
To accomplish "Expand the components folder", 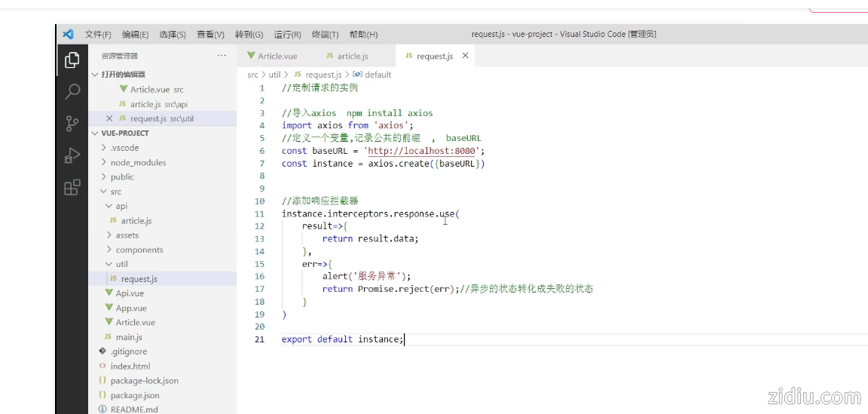I will 139,250.
